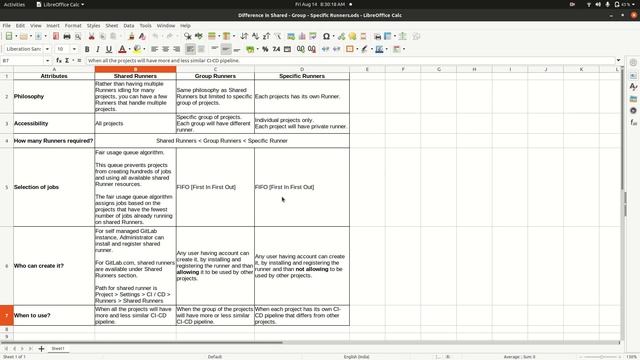
Task: Click the formula input line
Action: coord(350,60)
